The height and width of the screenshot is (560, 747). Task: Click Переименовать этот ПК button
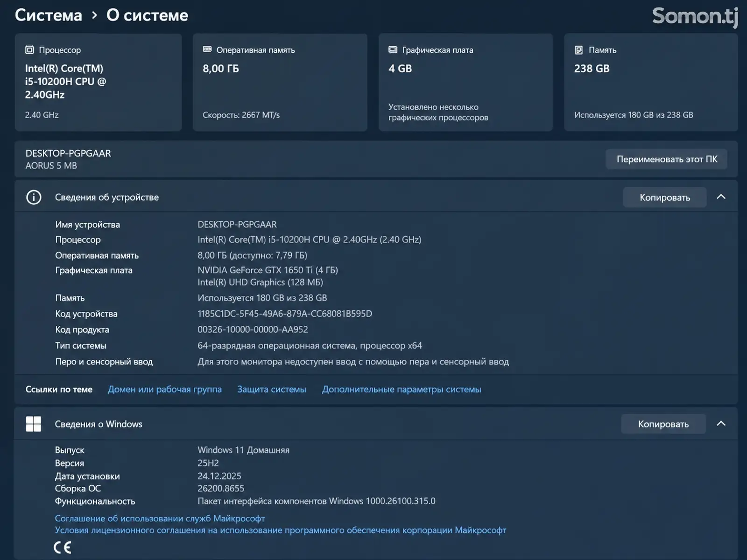pos(667,159)
